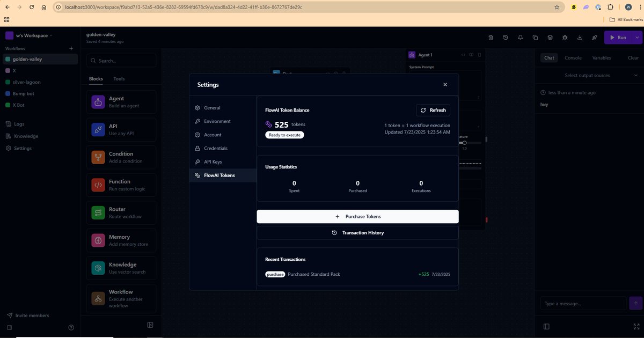
Task: Click the auto-layout stacked layers icon
Action: (550, 38)
